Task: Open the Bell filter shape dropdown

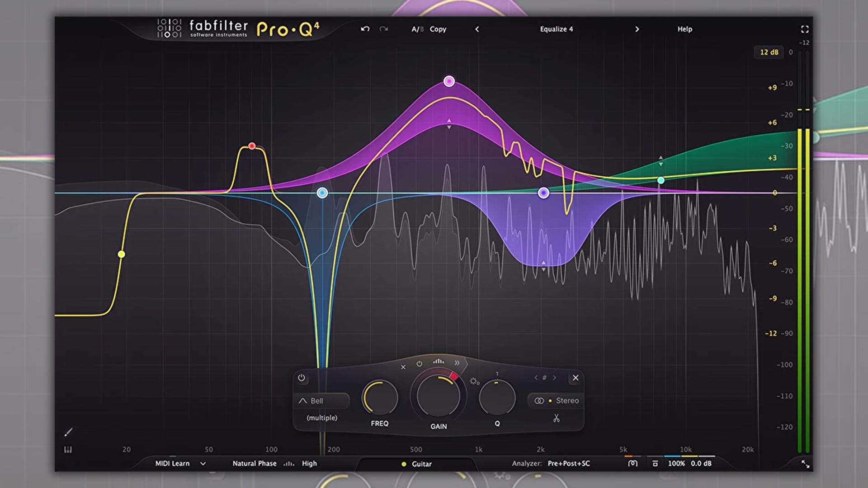Action: click(322, 401)
